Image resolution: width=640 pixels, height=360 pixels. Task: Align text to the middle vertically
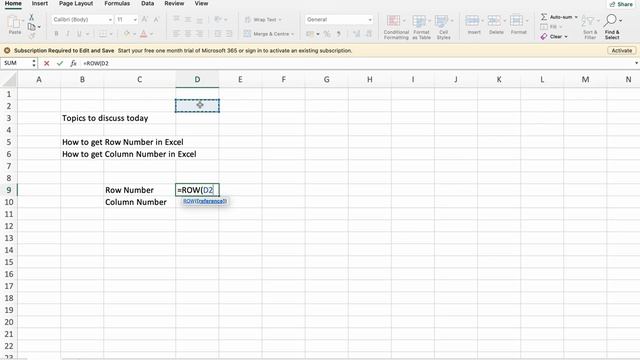click(x=188, y=19)
